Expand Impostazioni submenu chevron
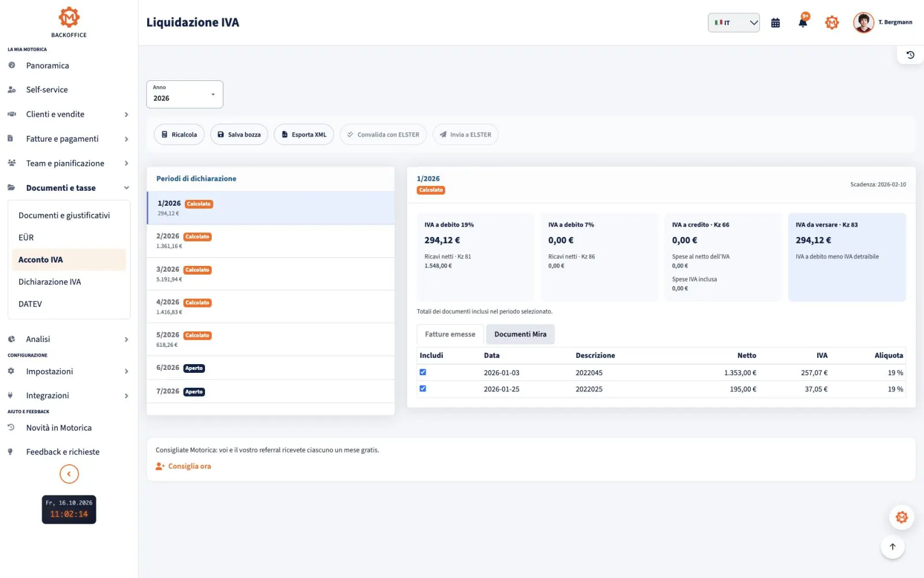The height and width of the screenshot is (578, 924). (126, 372)
